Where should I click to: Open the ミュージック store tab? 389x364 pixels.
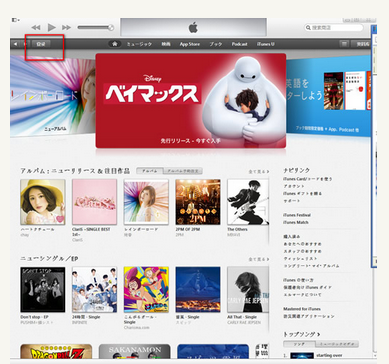click(x=139, y=44)
